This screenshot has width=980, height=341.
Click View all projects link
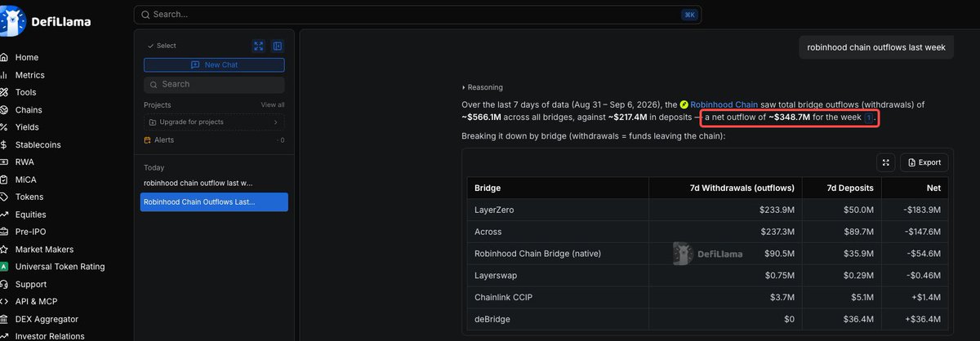pyautogui.click(x=273, y=105)
